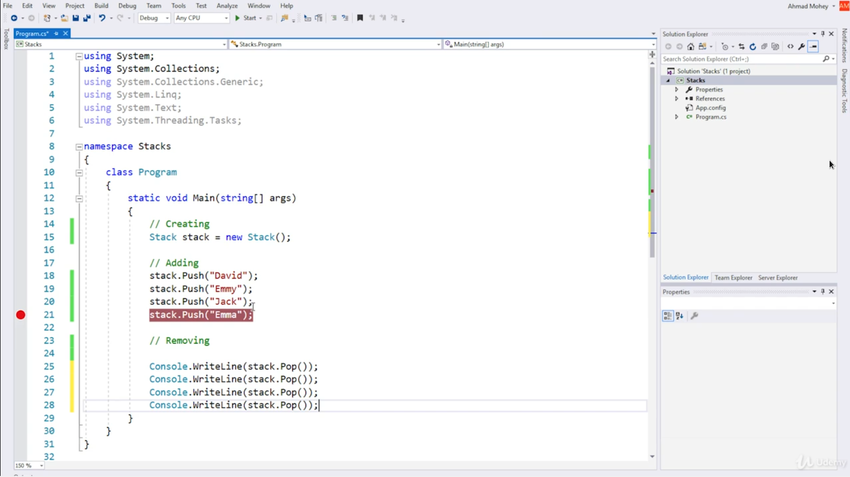Select App.config in Solution Explorer
Screen dimensions: 850x477
pos(711,108)
